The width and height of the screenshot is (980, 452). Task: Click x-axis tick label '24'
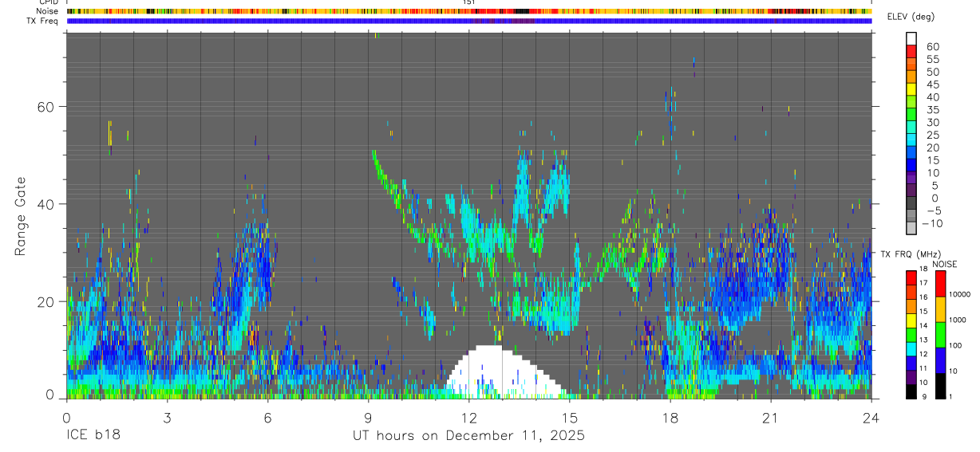pos(871,418)
